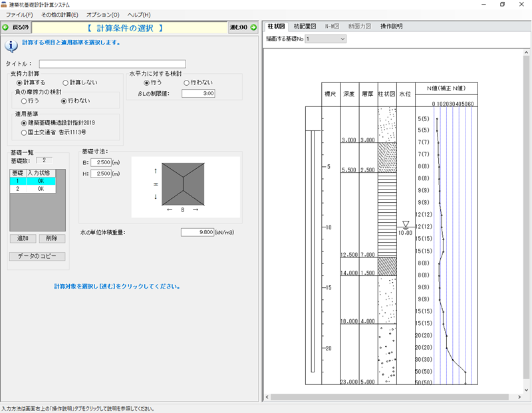Click the 水の単位体積重量 input field

click(x=197, y=233)
